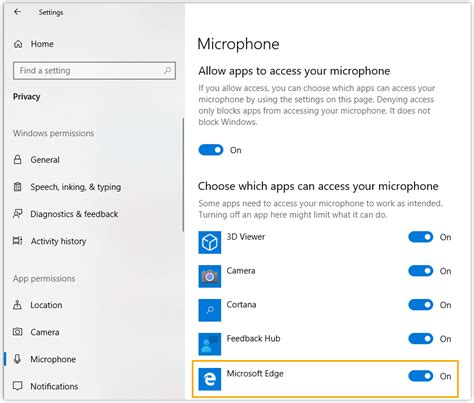Click the Microphone page heading
Image resolution: width=474 pixels, height=403 pixels.
click(238, 44)
